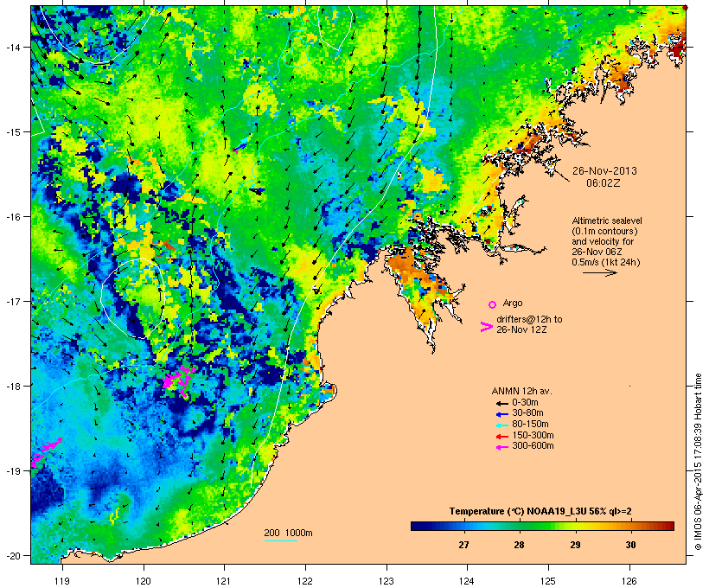The width and height of the screenshot is (709, 588).
Task: Click the '30-80m' depth label
Action: 527,413
